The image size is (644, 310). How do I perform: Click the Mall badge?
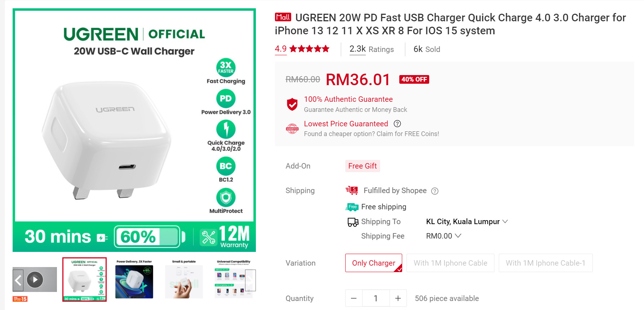[x=283, y=17]
